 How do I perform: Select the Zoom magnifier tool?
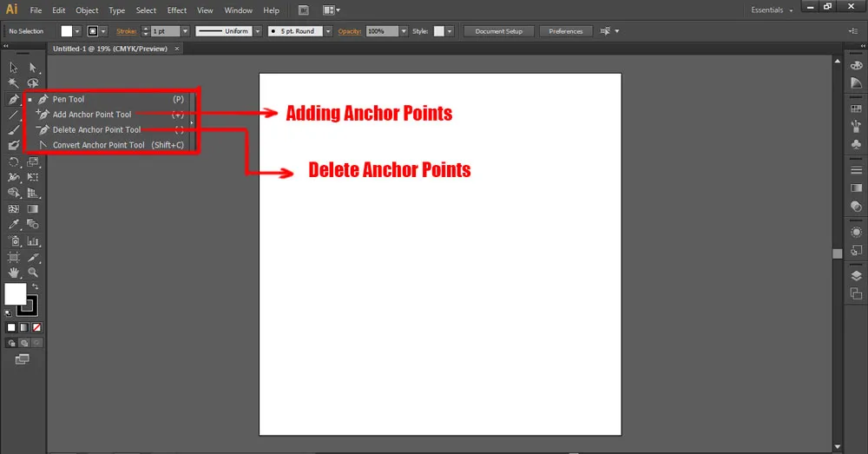33,273
